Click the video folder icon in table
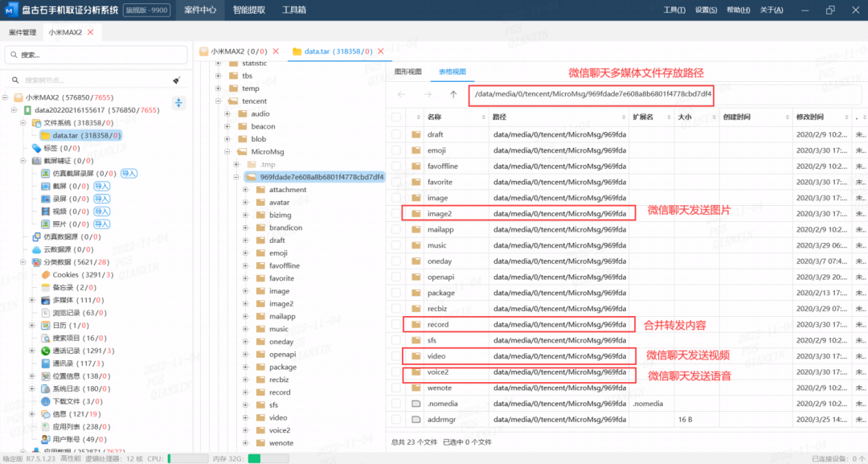The width and height of the screenshot is (868, 464). point(416,356)
